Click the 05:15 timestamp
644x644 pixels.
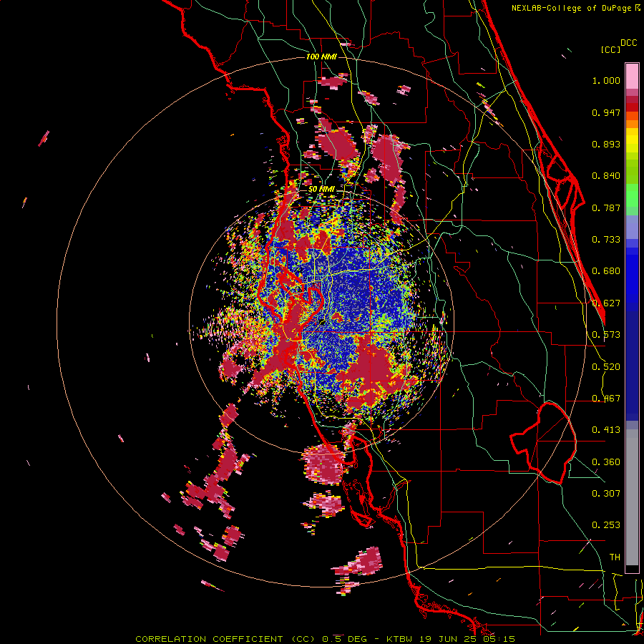(498, 639)
